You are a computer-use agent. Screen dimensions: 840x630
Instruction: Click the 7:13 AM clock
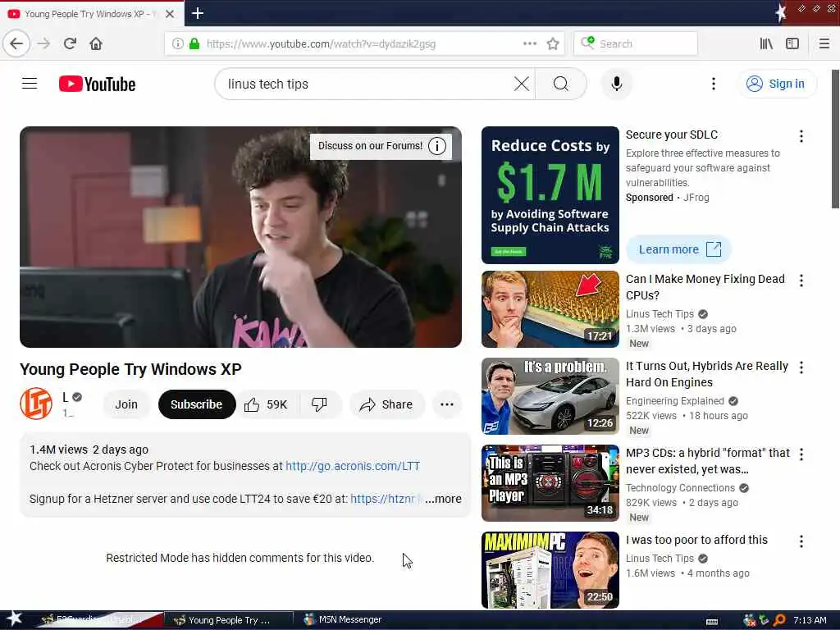click(810, 620)
